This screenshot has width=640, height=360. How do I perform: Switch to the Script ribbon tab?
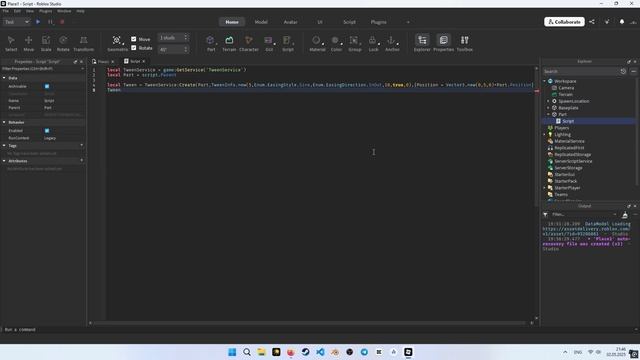coord(349,22)
